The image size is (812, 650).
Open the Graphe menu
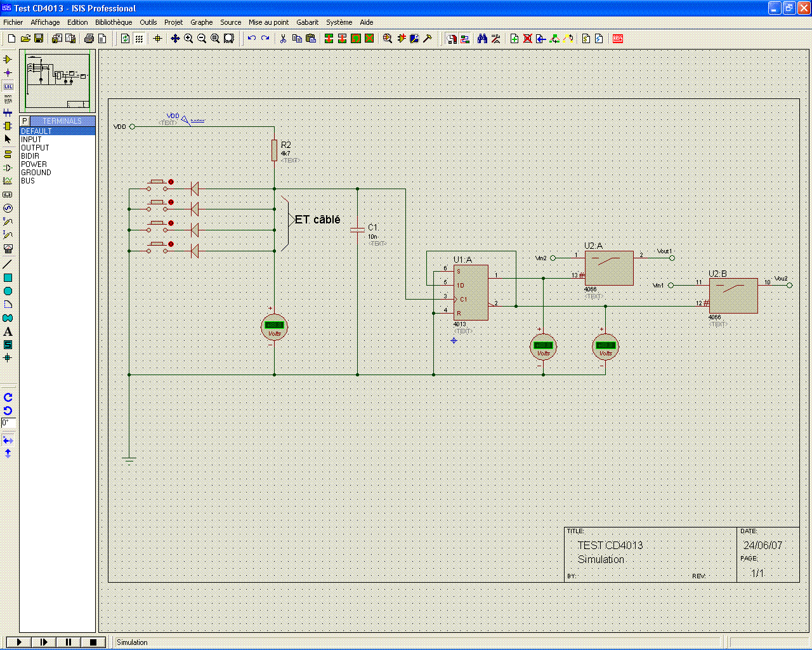coord(201,22)
